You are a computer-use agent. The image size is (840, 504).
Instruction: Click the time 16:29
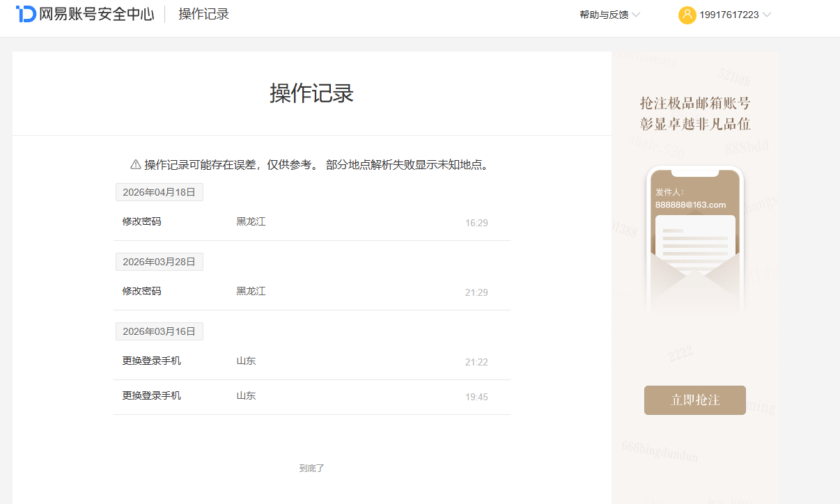point(476,223)
